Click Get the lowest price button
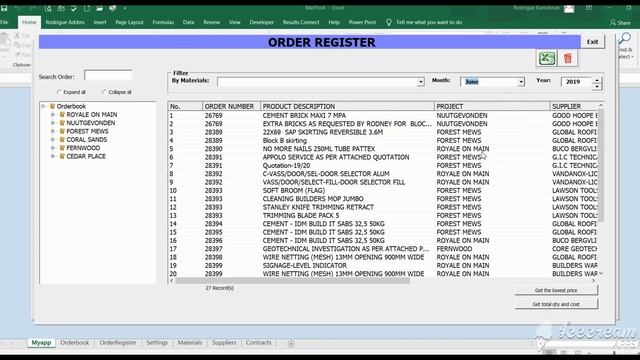The width and height of the screenshot is (640, 360). click(x=556, y=290)
